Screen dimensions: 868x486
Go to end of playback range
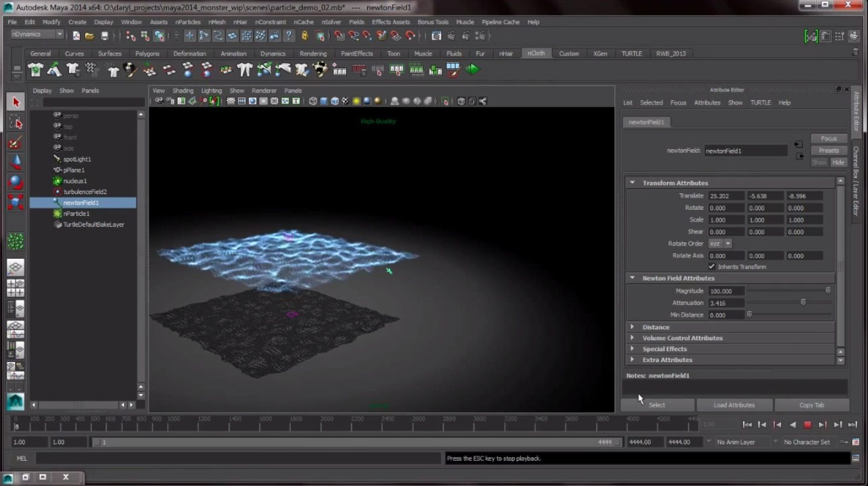tap(853, 425)
